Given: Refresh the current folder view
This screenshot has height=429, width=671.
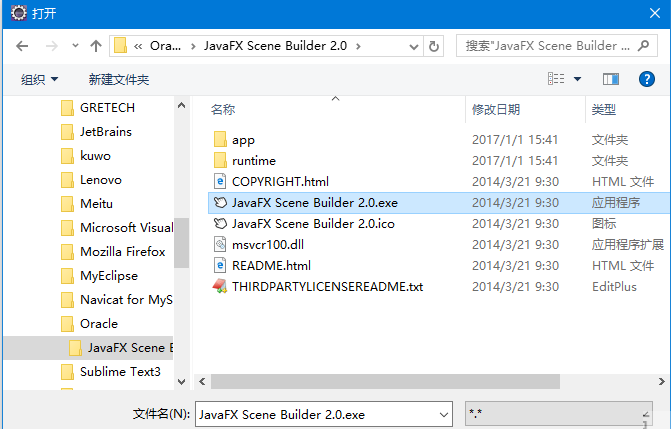Looking at the screenshot, I should click(433, 46).
